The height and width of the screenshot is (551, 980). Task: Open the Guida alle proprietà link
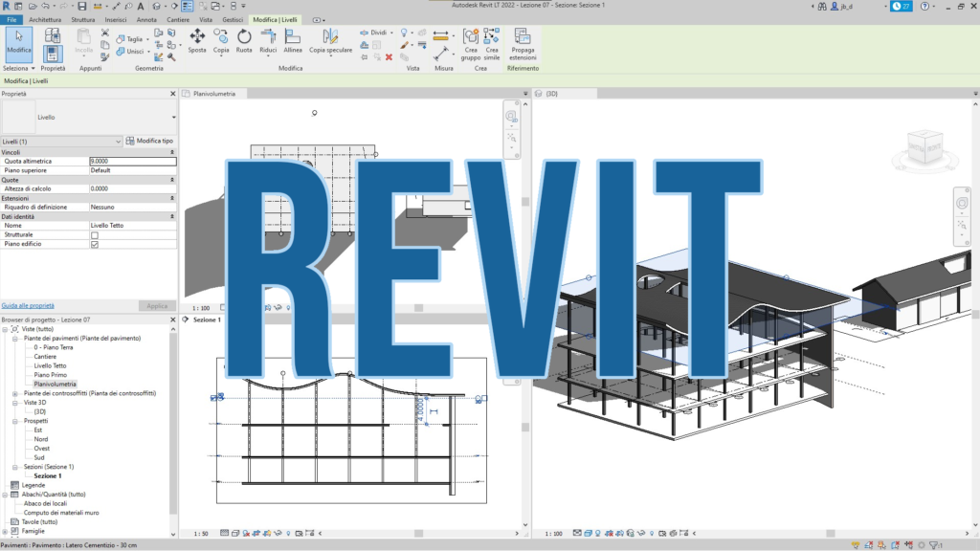pos(28,305)
